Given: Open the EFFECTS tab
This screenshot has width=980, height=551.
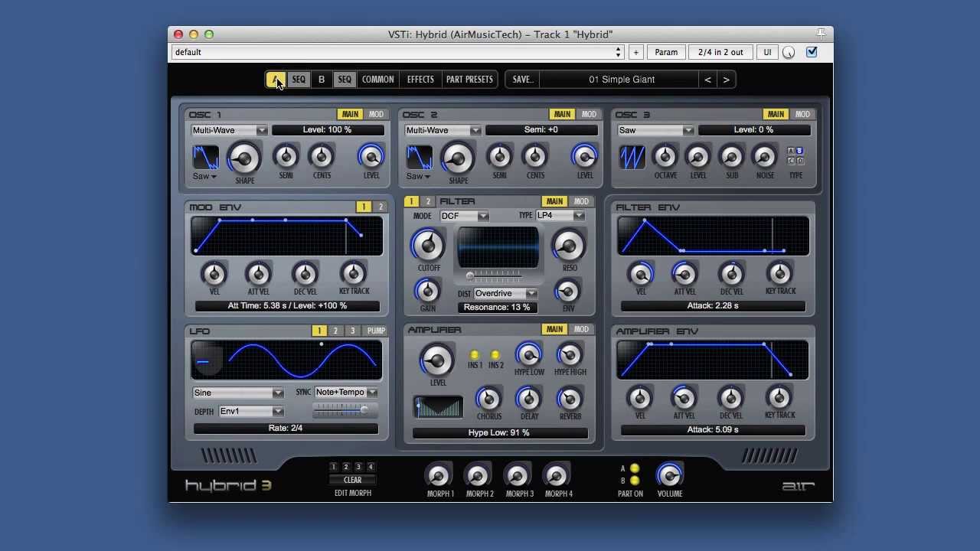Looking at the screenshot, I should [x=420, y=80].
